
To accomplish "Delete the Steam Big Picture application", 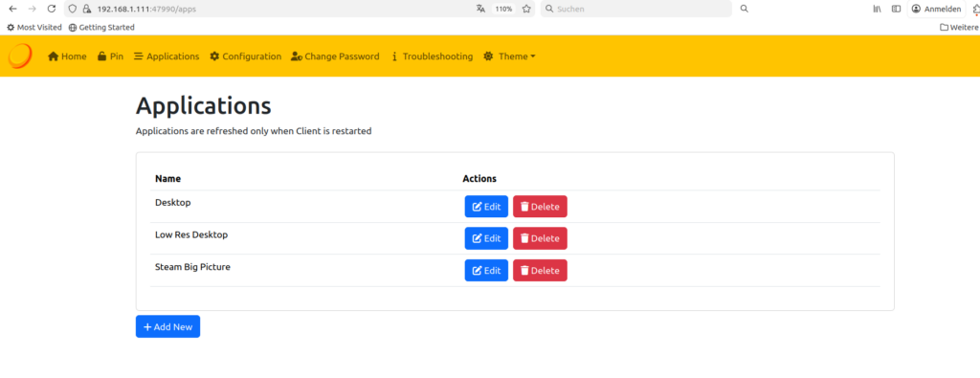I will pyautogui.click(x=540, y=271).
